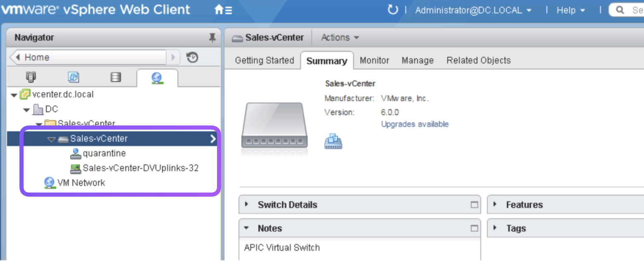Pin the Navigator panel

pyautogui.click(x=212, y=38)
